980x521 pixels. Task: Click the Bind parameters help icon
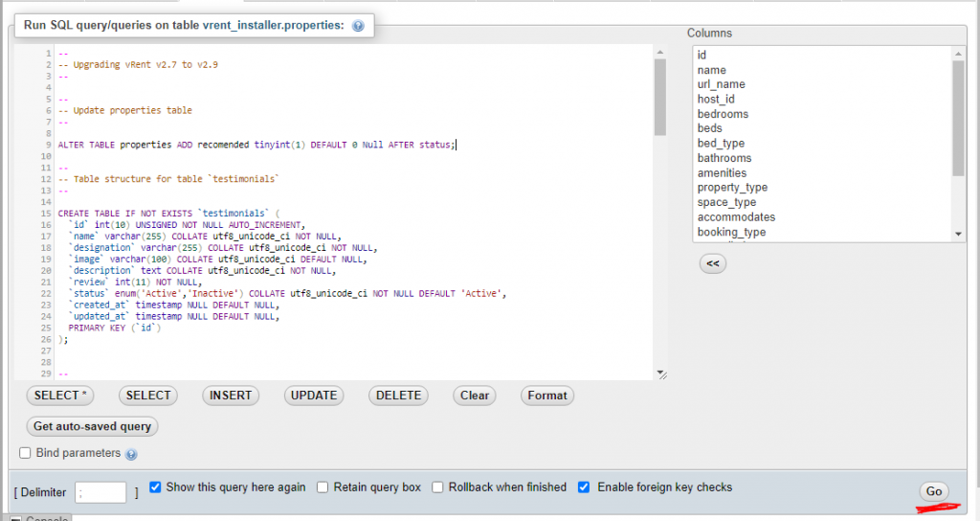tap(131, 454)
